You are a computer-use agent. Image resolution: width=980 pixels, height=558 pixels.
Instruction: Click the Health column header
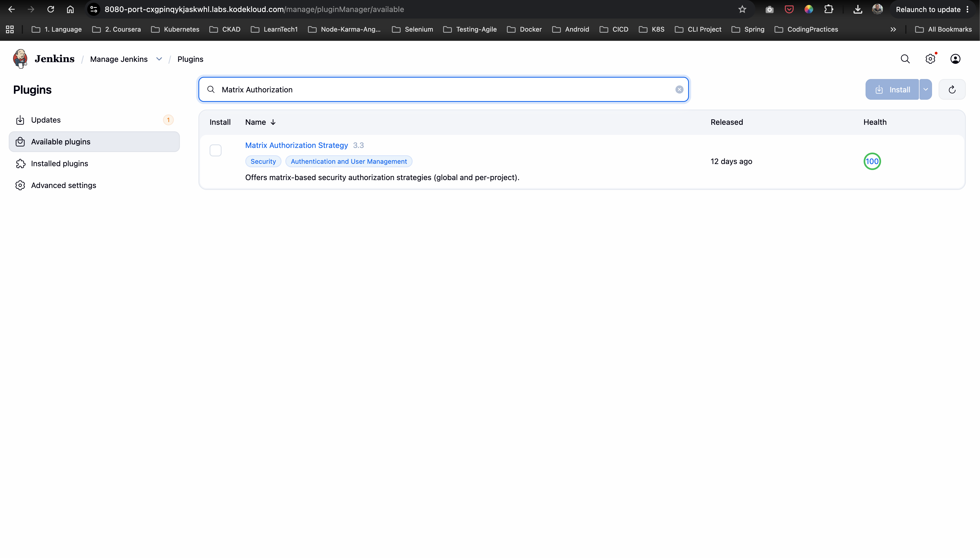coord(875,122)
